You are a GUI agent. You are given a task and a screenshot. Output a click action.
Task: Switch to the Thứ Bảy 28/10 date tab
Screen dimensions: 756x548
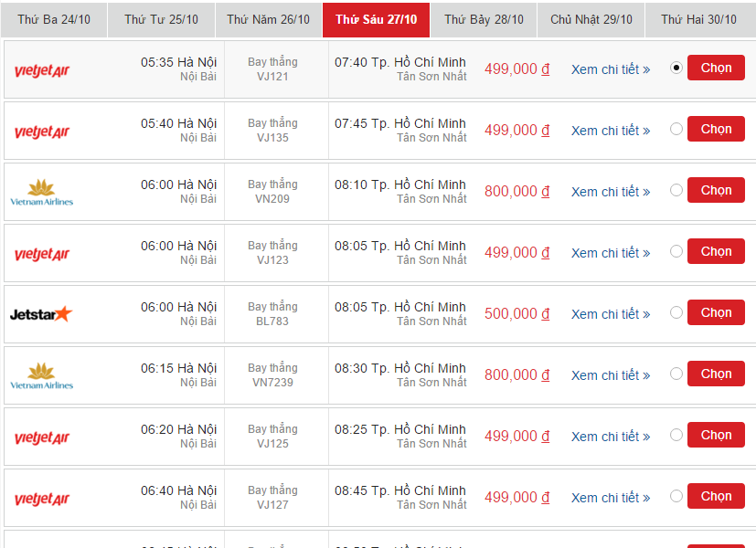(x=484, y=20)
